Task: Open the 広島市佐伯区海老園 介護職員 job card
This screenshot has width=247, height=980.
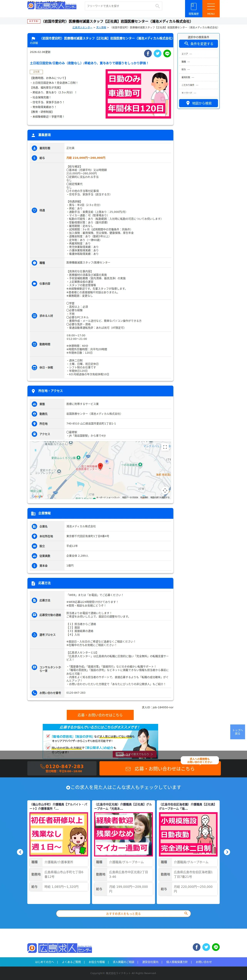Action: pyautogui.click(x=188, y=852)
